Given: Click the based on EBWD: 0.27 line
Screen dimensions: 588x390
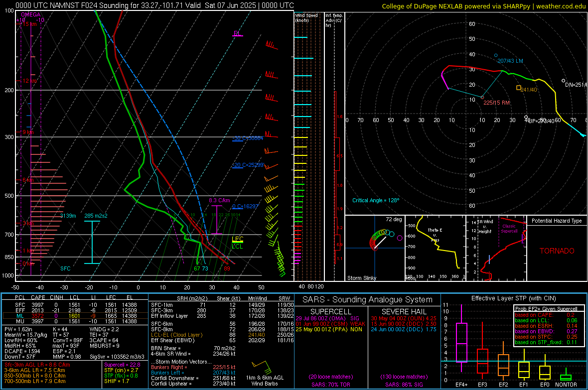Looking at the screenshot, I should (546, 331).
